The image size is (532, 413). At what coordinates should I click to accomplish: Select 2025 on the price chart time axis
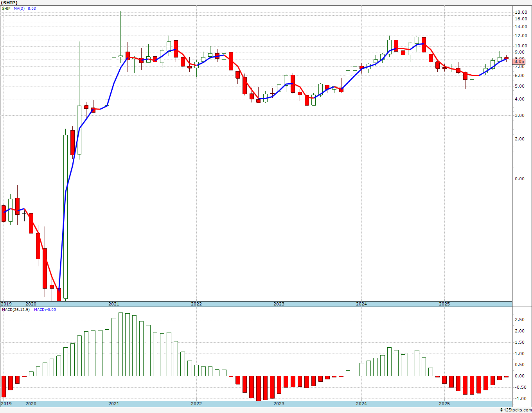pyautogui.click(x=444, y=304)
